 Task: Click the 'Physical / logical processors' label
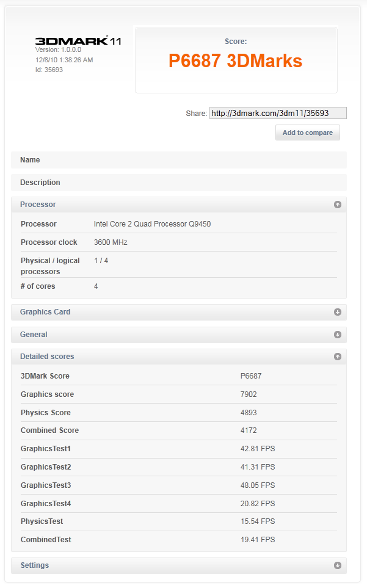[x=50, y=266]
